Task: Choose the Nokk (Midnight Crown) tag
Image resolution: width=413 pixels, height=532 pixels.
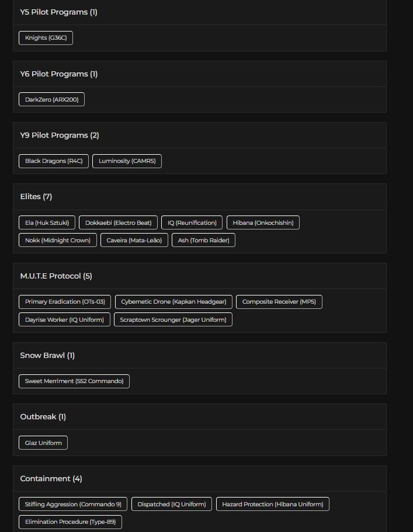Action: click(x=58, y=240)
